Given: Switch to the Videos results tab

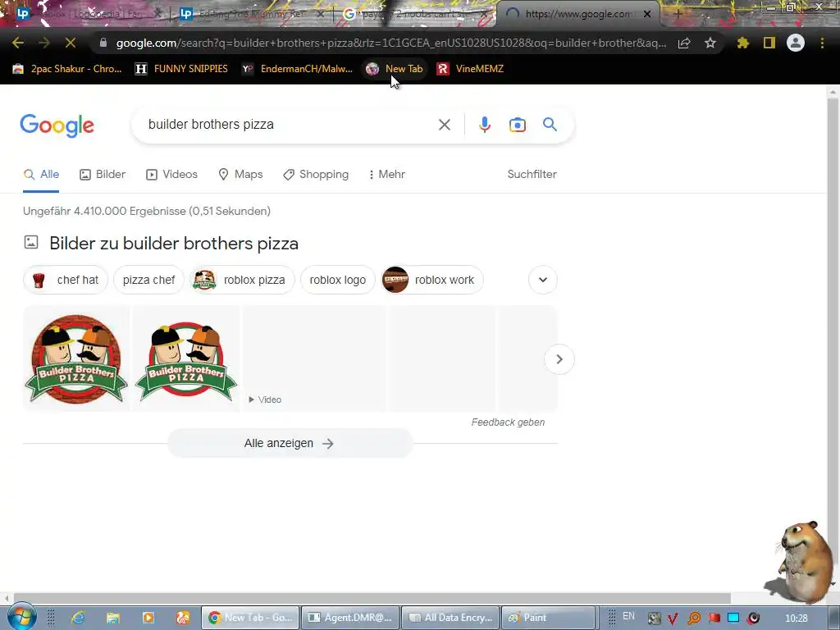Looking at the screenshot, I should [172, 175].
